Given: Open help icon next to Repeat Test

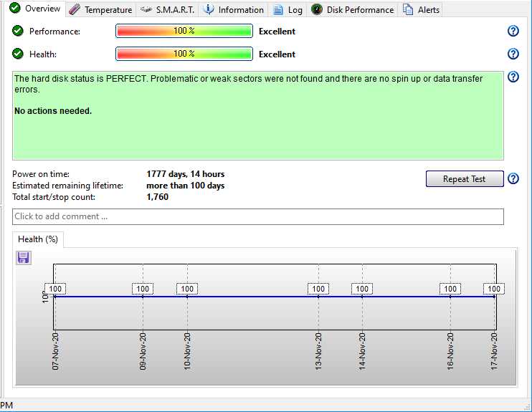Looking at the screenshot, I should [513, 178].
